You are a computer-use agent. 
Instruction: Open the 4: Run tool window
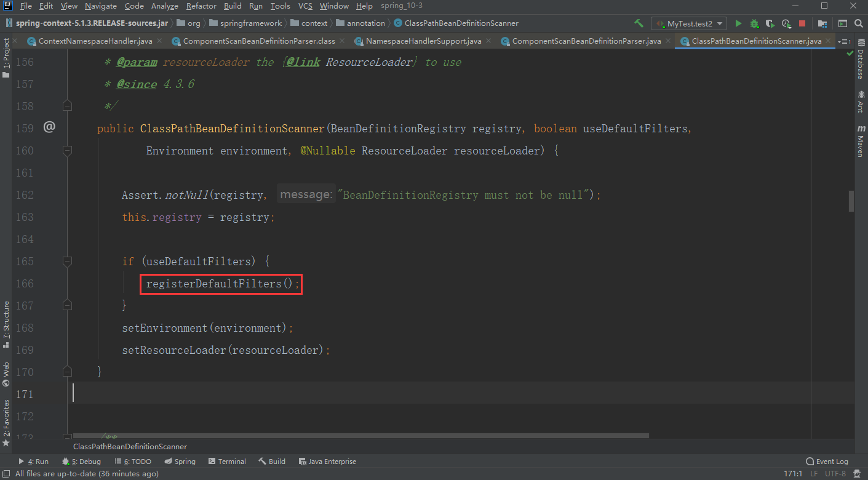pos(33,462)
